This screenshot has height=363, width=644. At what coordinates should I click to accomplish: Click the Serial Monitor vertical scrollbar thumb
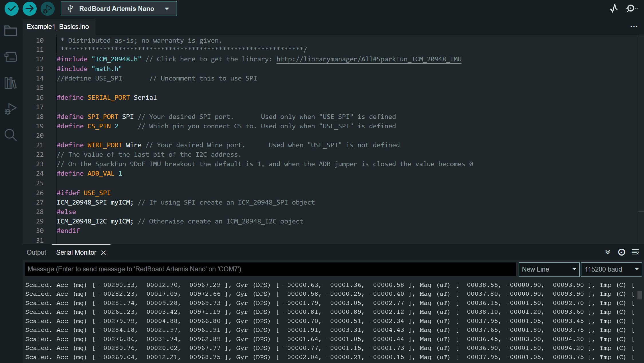pos(640,295)
